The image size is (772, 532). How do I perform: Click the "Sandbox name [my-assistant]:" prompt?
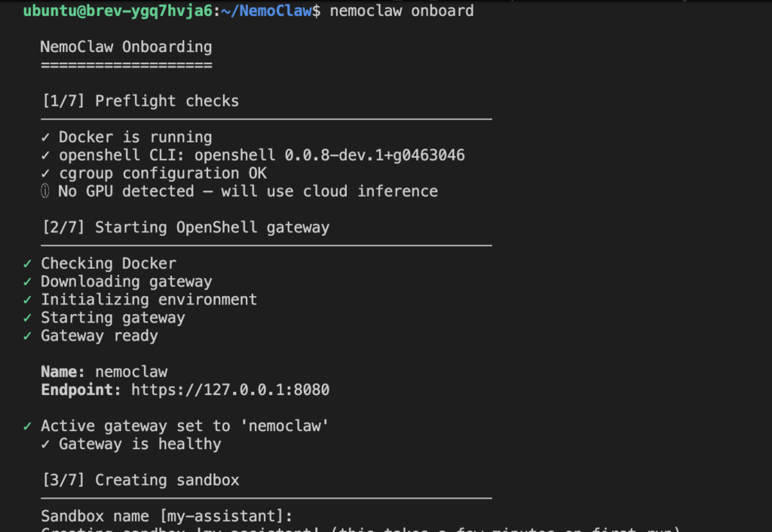166,516
